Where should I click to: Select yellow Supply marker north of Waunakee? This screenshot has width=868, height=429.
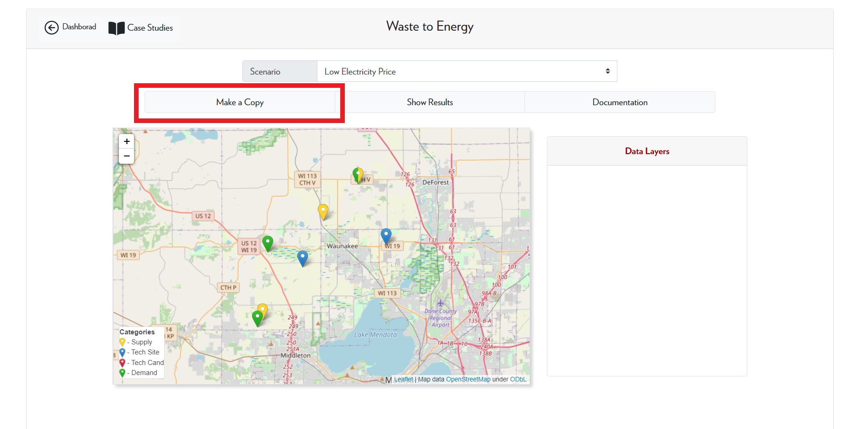[323, 211]
